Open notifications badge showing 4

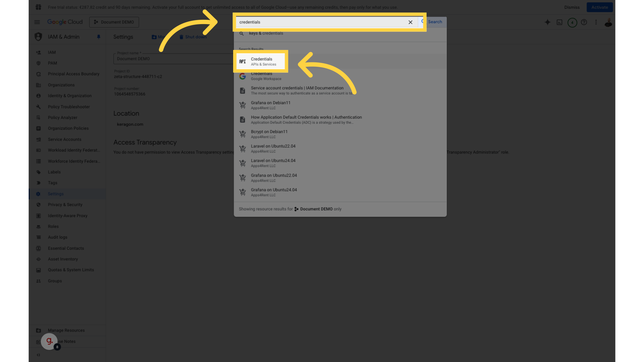(572, 22)
